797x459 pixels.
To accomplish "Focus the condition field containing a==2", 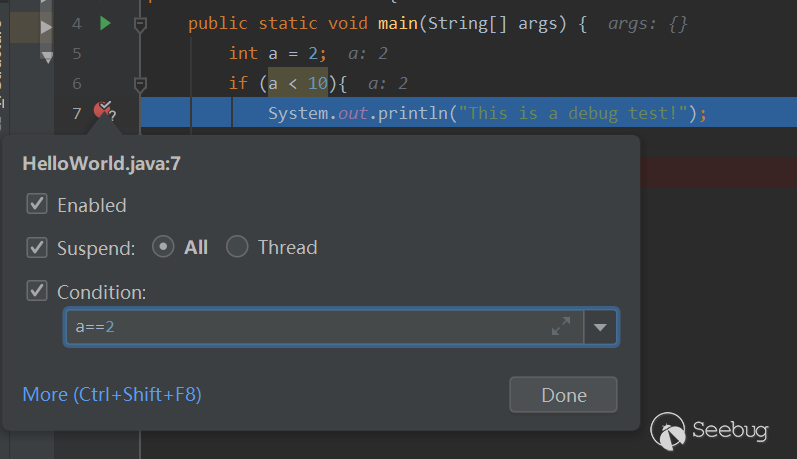I will click(300, 326).
